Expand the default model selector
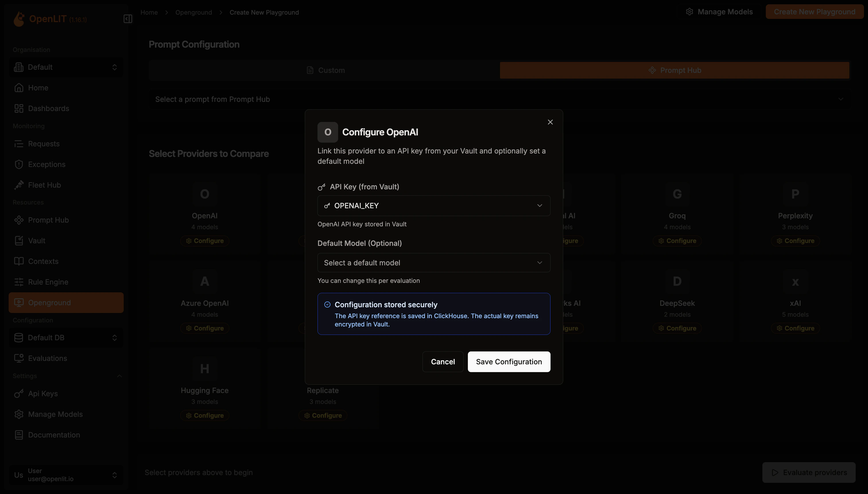 (x=433, y=262)
